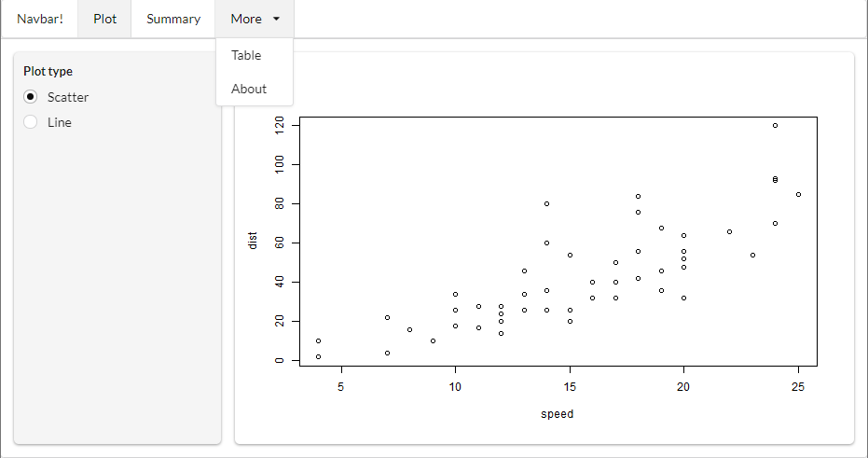Click the 'Plot type' heading label
The height and width of the screenshot is (458, 868).
click(48, 71)
